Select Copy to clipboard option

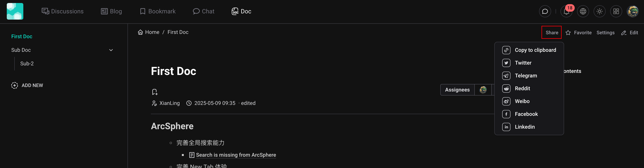click(x=535, y=50)
